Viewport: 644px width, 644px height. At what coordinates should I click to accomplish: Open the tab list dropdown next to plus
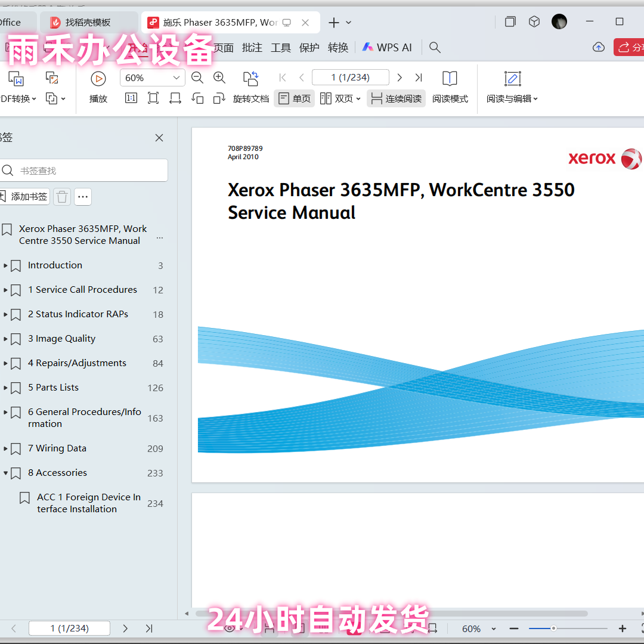pos(348,23)
